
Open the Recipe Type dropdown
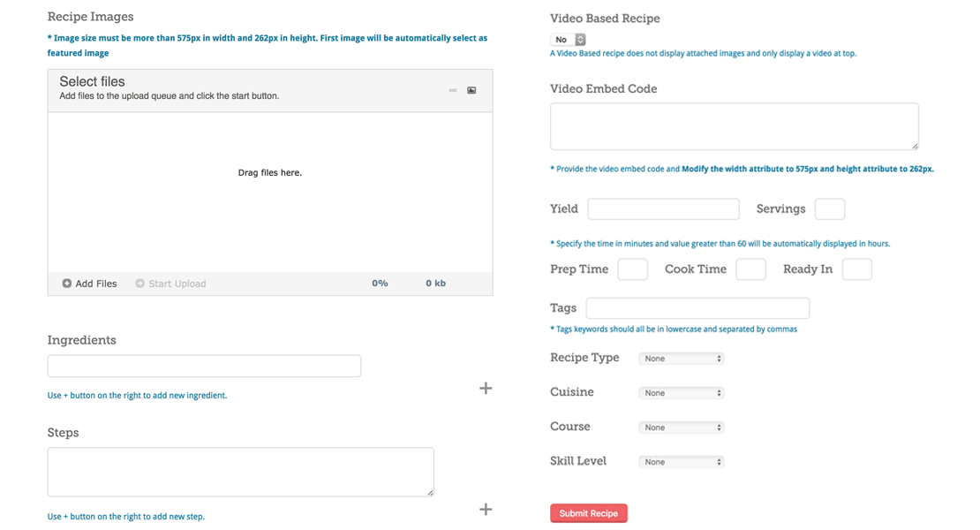pos(682,358)
